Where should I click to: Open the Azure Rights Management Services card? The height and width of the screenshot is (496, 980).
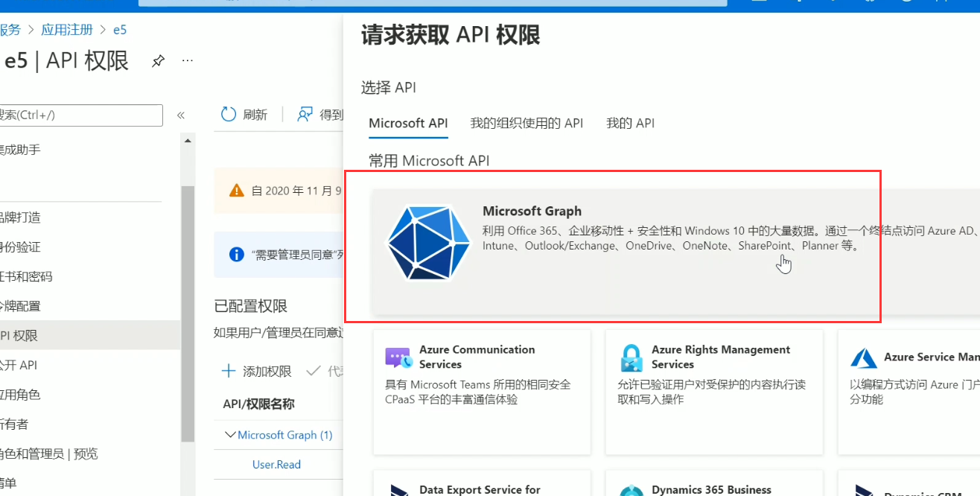tap(714, 392)
